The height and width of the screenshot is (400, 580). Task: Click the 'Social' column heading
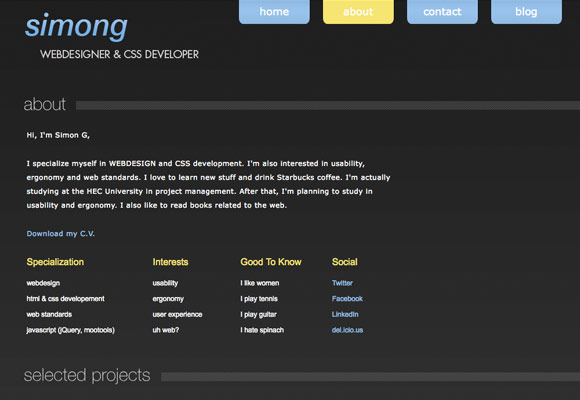pos(344,262)
